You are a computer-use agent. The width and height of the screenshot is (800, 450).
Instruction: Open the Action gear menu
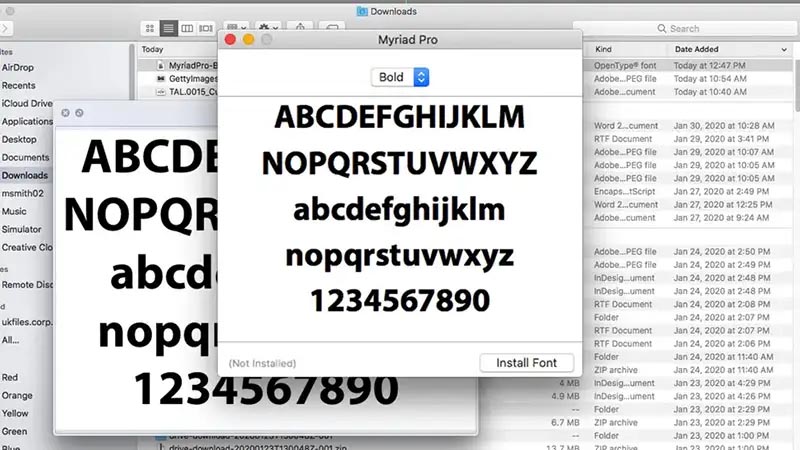point(268,29)
